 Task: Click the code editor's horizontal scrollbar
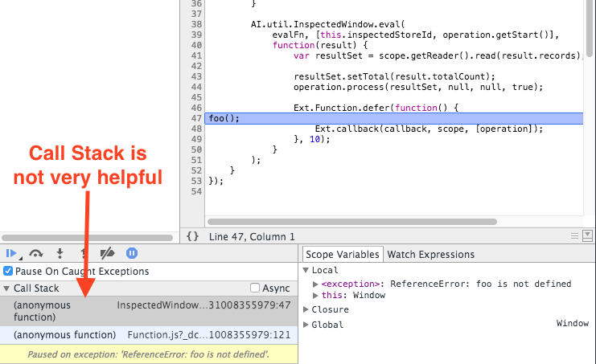pyautogui.click(x=352, y=222)
